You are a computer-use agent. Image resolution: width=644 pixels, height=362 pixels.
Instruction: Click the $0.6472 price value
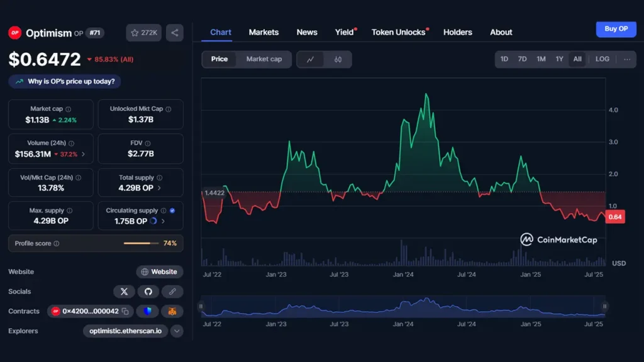pos(45,60)
